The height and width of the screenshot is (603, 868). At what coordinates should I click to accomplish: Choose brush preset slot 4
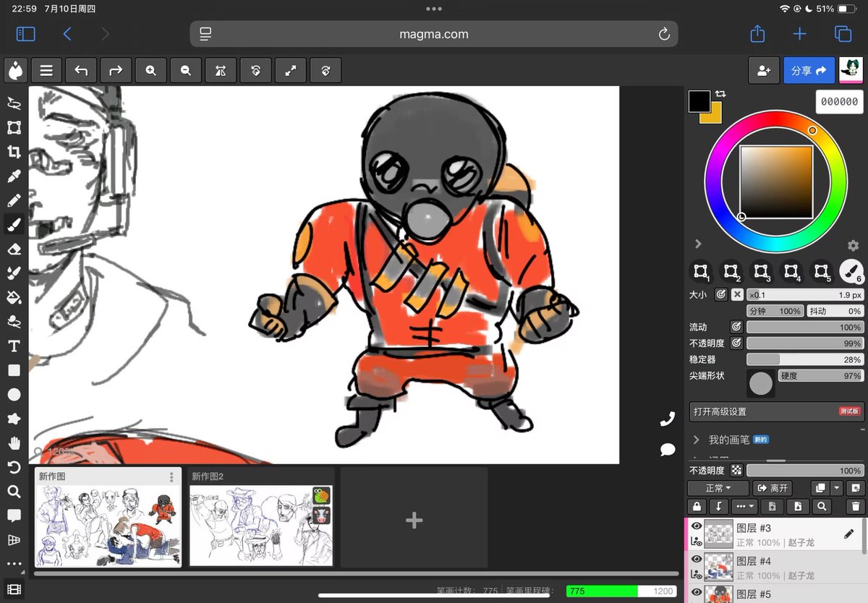[x=791, y=271]
